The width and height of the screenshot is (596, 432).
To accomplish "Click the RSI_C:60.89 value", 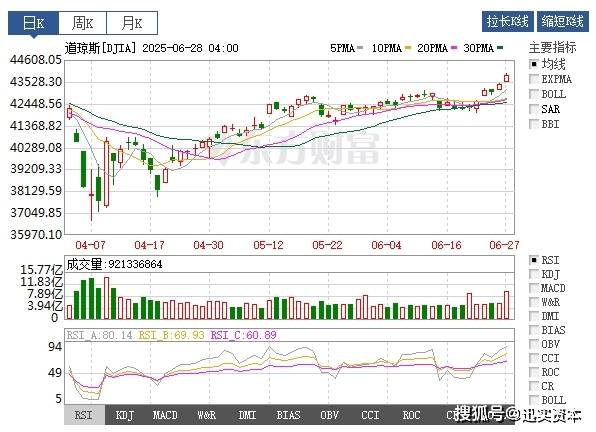I will (x=244, y=335).
